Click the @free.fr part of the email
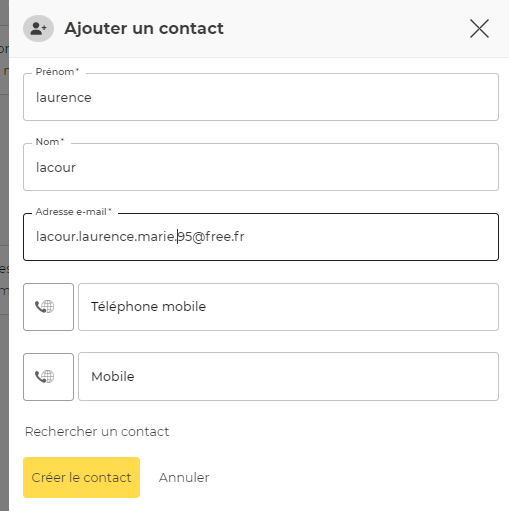This screenshot has width=509, height=511. pos(218,237)
